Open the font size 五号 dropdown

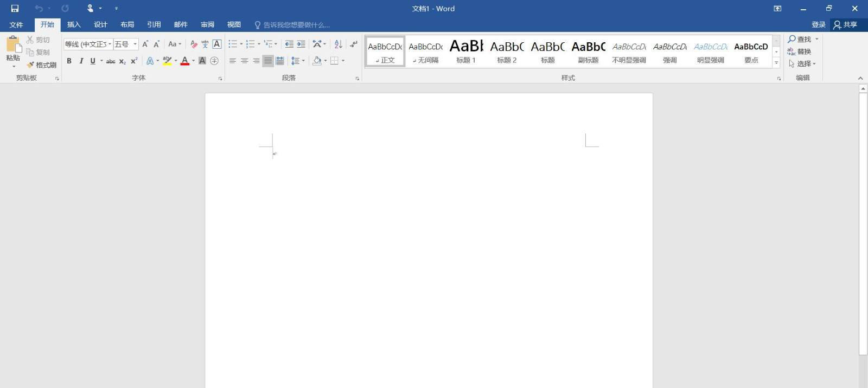pyautogui.click(x=135, y=44)
